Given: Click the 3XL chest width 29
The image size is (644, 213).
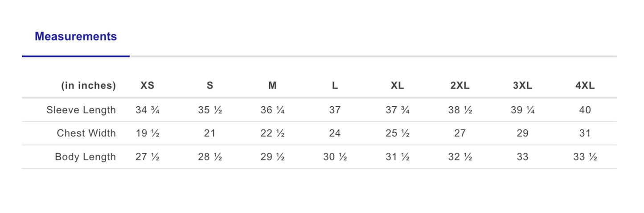Looking at the screenshot, I should tap(522, 133).
